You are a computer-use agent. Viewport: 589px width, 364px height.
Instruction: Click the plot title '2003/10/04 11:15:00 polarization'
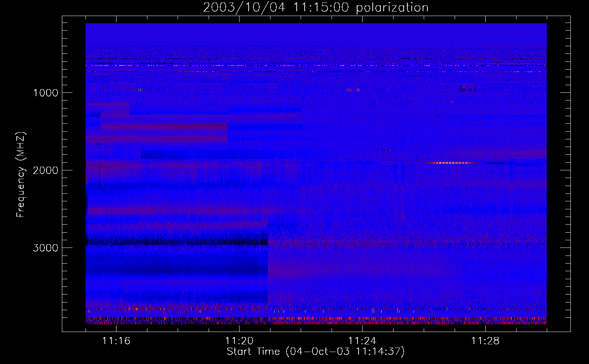316,8
